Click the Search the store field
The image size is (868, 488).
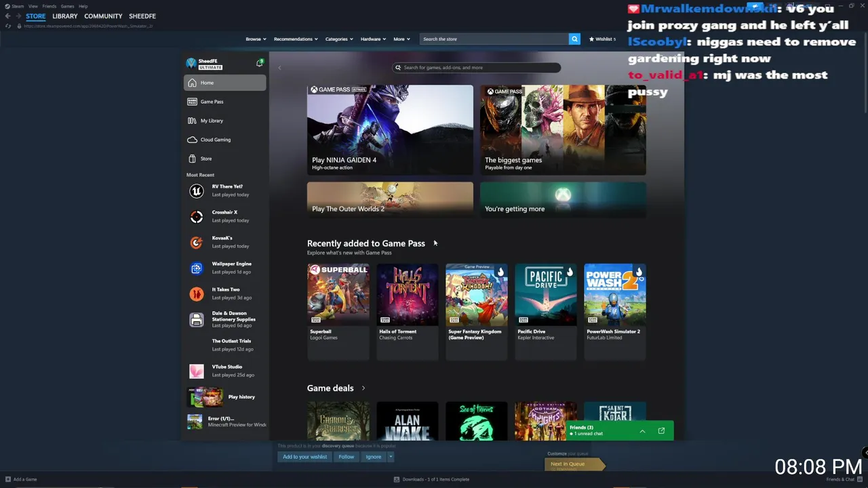coord(494,39)
